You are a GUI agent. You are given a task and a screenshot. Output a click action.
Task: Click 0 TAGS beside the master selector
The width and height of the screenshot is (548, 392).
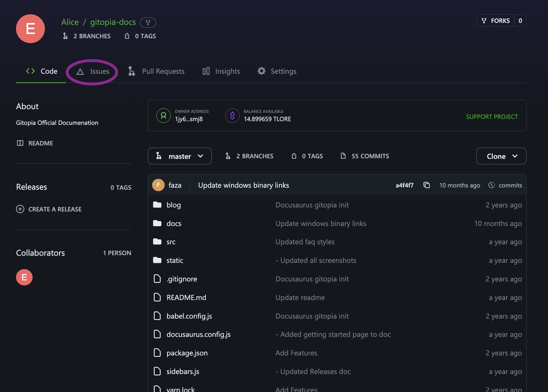pos(307,156)
